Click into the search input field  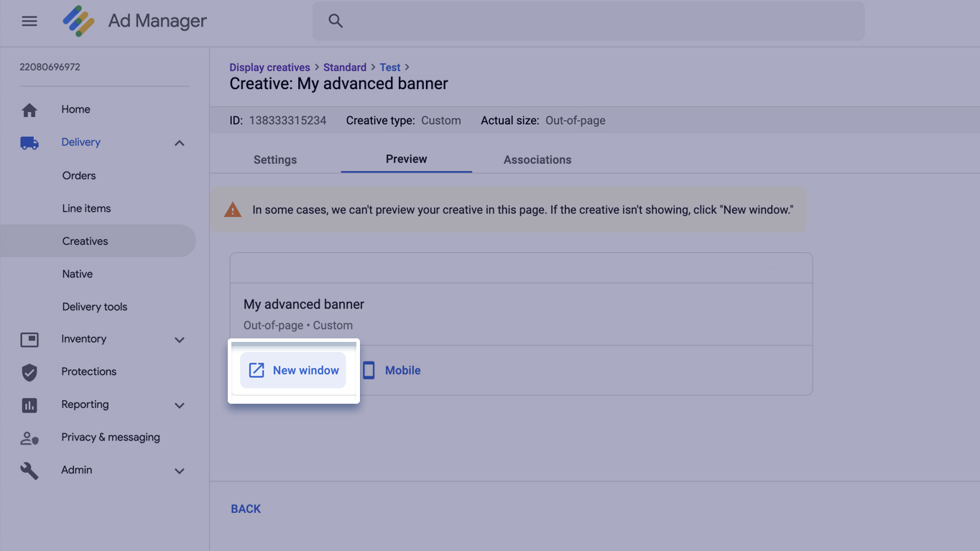pyautogui.click(x=596, y=22)
